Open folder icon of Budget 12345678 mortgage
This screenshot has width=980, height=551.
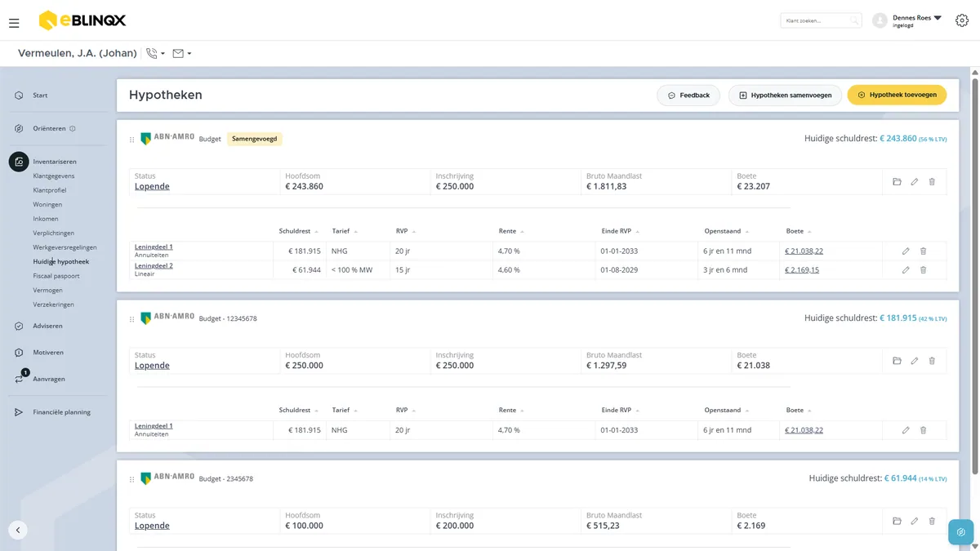click(x=897, y=361)
